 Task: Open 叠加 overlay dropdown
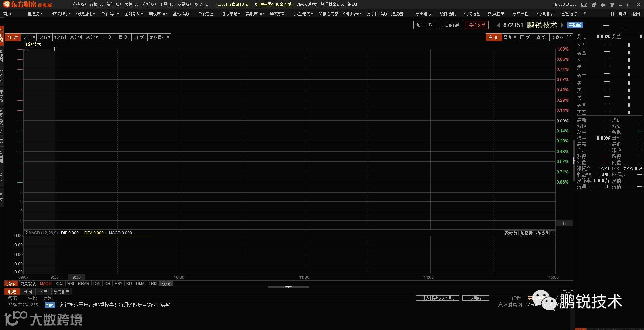pos(510,37)
